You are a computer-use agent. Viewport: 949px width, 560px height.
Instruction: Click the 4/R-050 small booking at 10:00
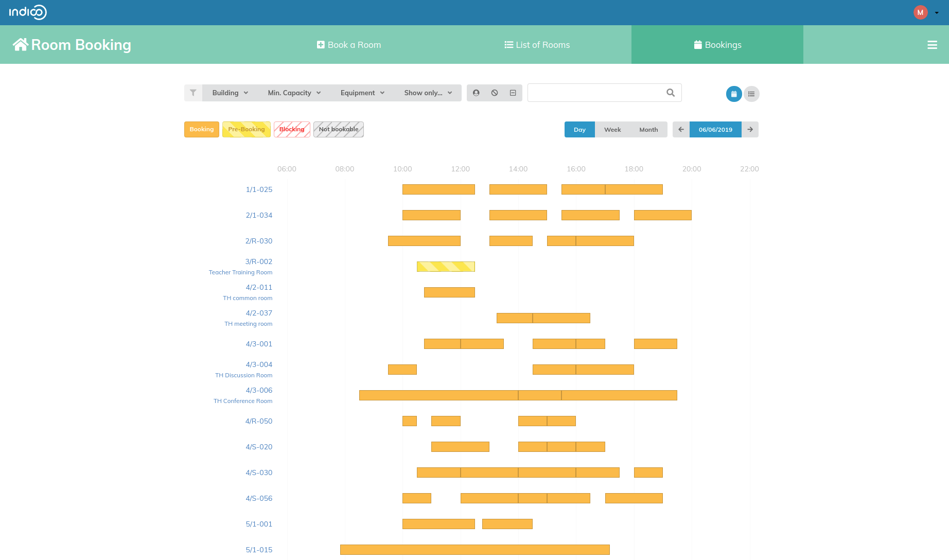(x=410, y=421)
